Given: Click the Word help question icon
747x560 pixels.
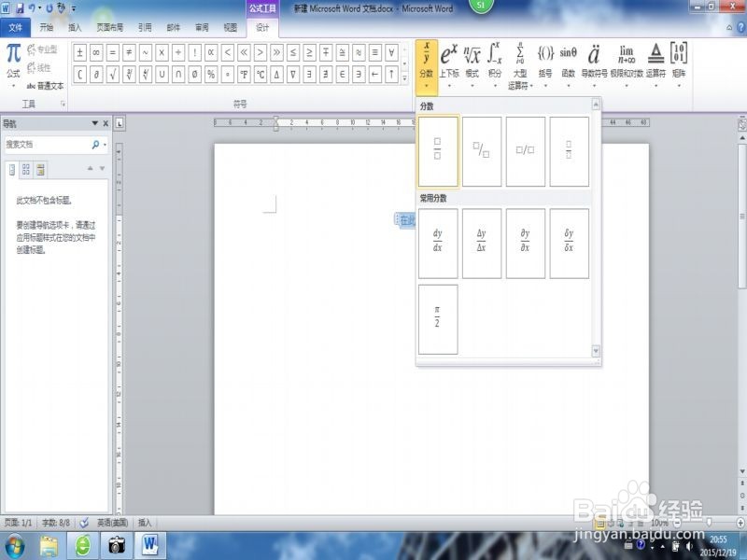Looking at the screenshot, I should pyautogui.click(x=740, y=28).
